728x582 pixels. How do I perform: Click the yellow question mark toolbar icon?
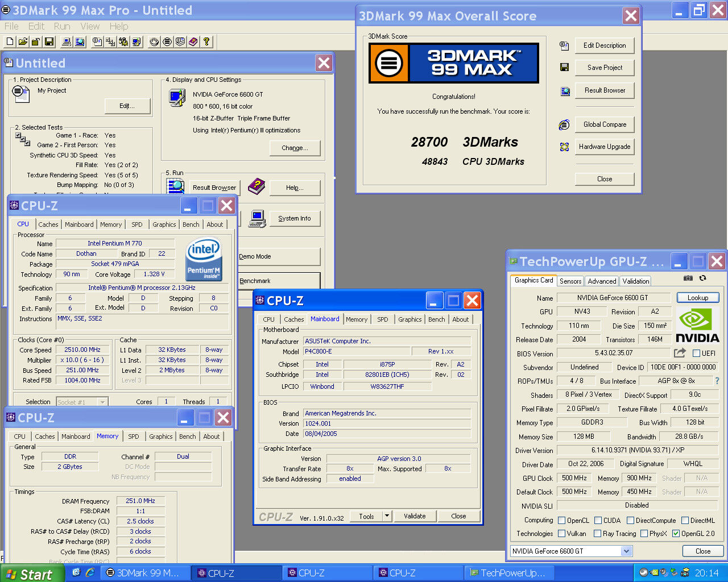pos(206,41)
